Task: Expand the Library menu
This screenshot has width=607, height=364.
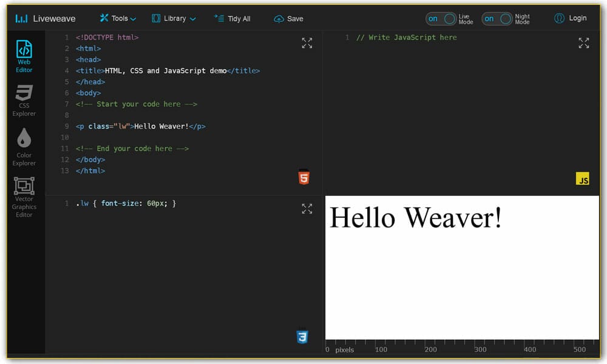Action: [x=174, y=19]
